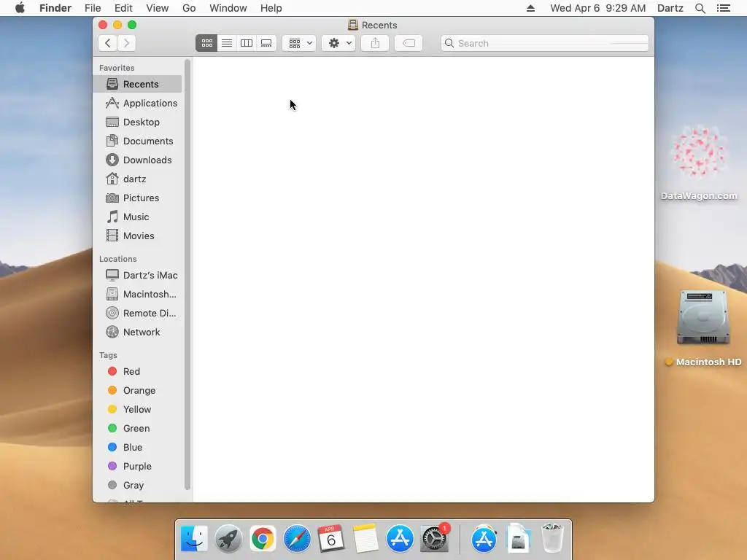Go back with the left arrow
This screenshot has height=560, width=747.
tap(108, 43)
